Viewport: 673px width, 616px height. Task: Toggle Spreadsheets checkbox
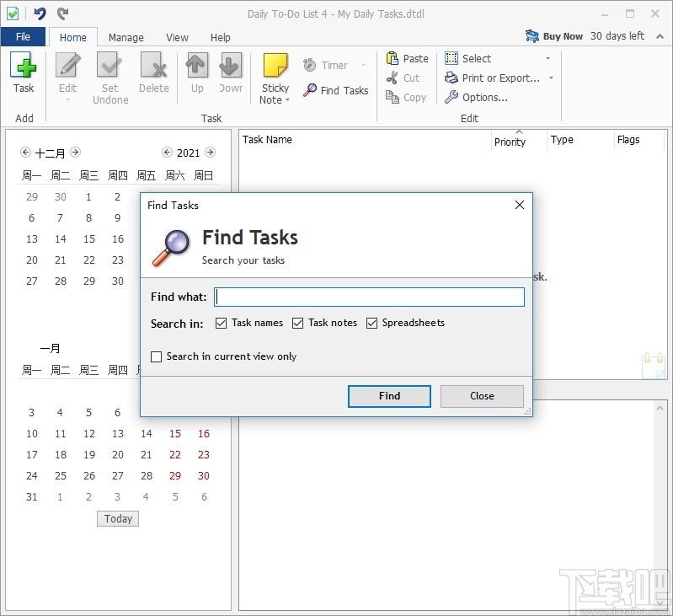(371, 323)
